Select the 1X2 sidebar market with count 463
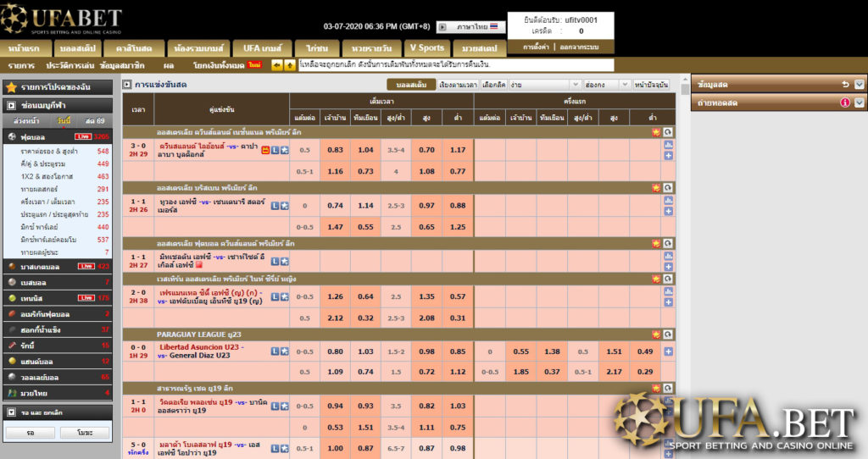Viewport: 868px width, 459px height. 58,176
